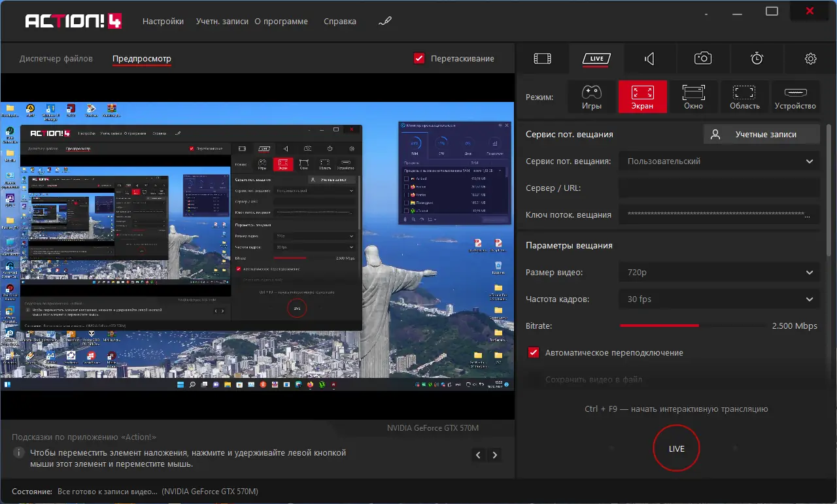Screen dimensions: 837x504
Task: Click the desktop preview thumbnail
Action: pyautogui.click(x=257, y=246)
